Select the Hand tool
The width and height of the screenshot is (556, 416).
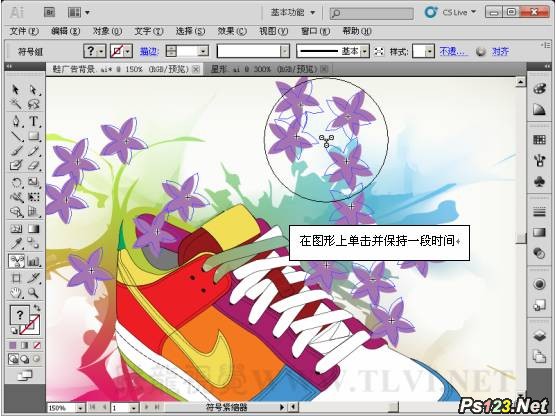15,293
